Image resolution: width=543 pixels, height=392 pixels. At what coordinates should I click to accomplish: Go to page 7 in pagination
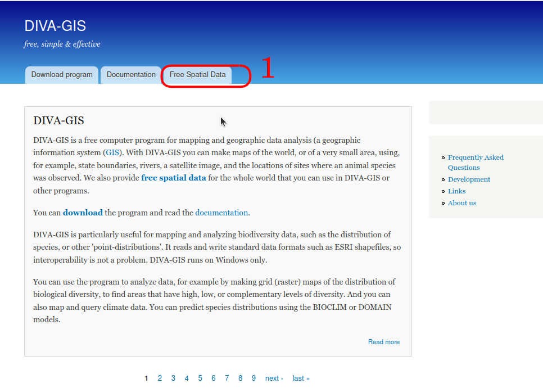pyautogui.click(x=227, y=378)
